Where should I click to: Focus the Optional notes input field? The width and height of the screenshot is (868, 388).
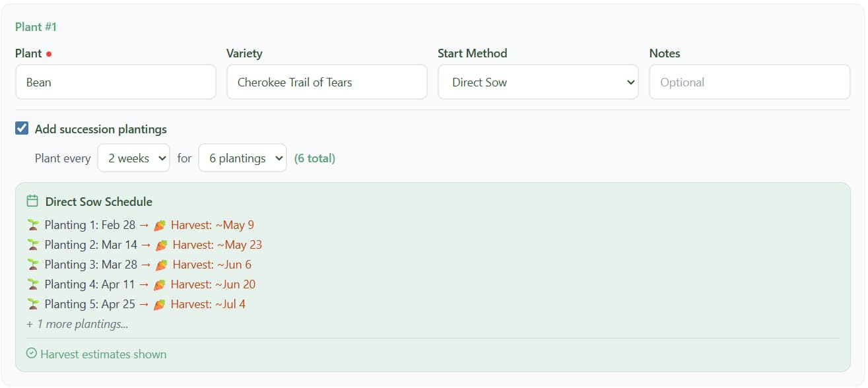[749, 81]
